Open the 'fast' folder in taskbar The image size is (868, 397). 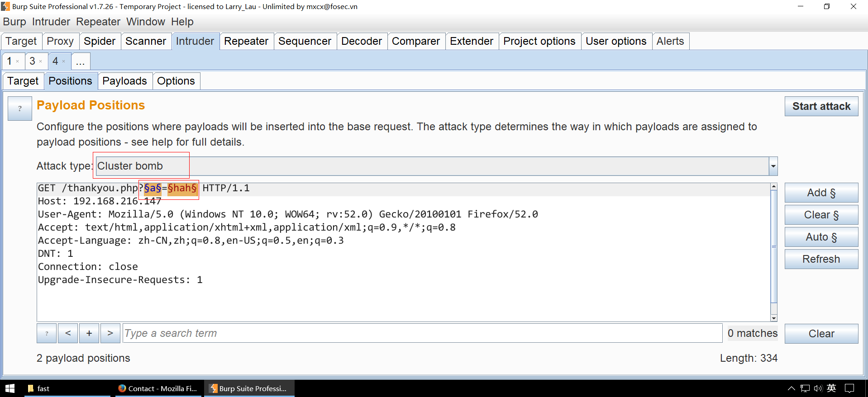[67, 388]
